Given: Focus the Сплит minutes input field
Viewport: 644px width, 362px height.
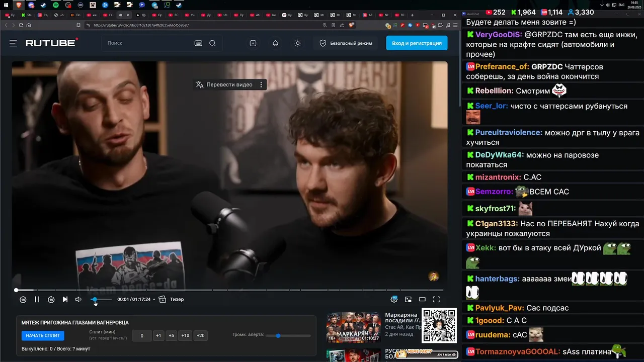Looking at the screenshot, I should (x=142, y=336).
